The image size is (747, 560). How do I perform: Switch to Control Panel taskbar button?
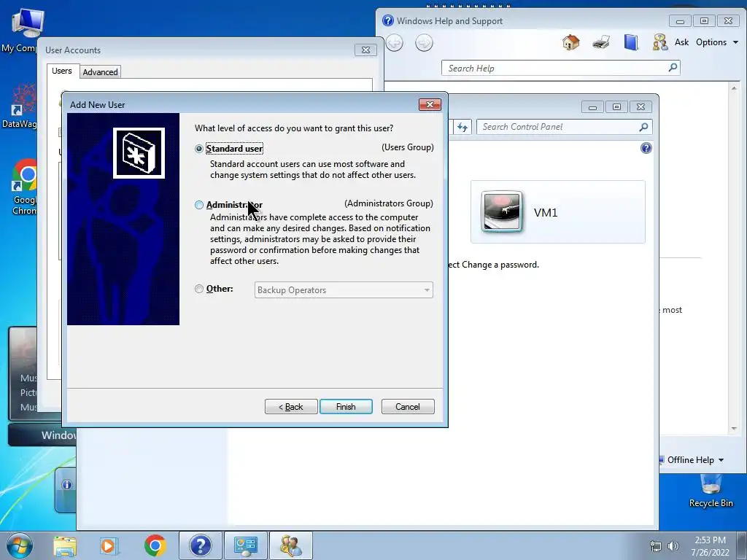(x=246, y=545)
